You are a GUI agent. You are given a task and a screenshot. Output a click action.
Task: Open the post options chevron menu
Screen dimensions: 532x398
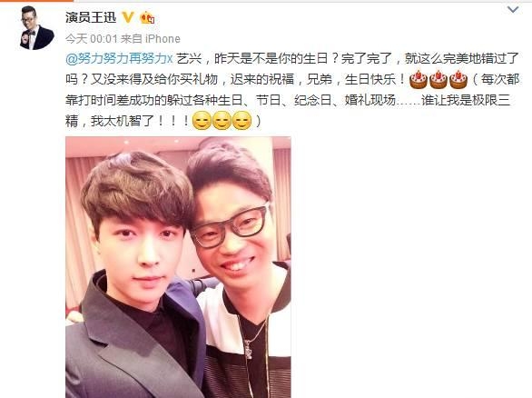pos(513,9)
